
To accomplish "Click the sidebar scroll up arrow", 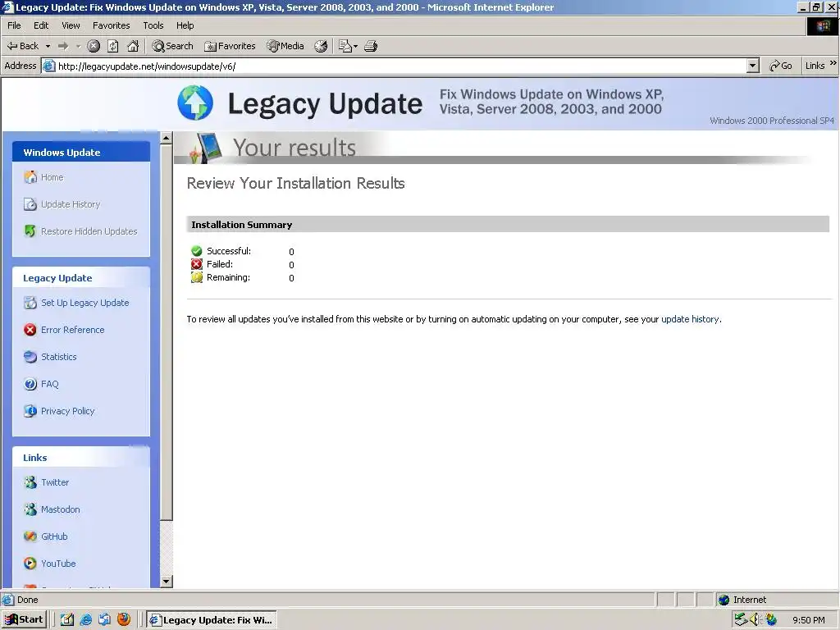I will click(166, 138).
